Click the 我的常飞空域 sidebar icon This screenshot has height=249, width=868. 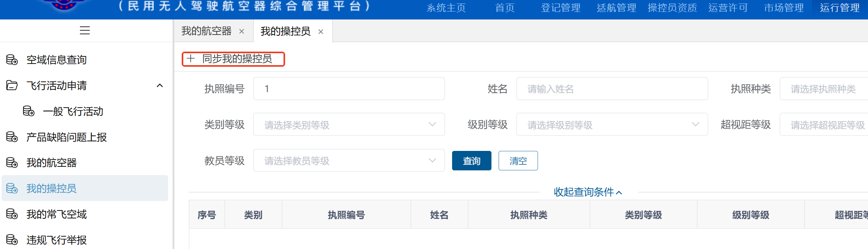tap(12, 214)
